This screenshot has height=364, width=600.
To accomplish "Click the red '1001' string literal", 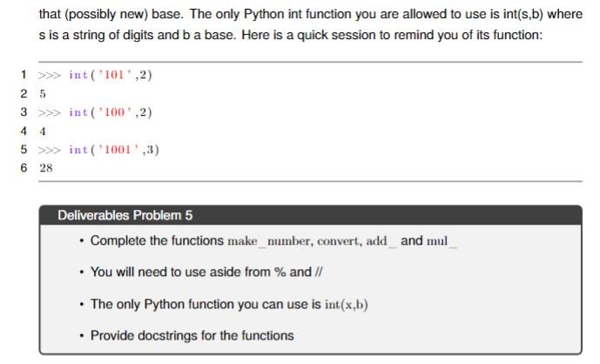I will click(x=118, y=149).
